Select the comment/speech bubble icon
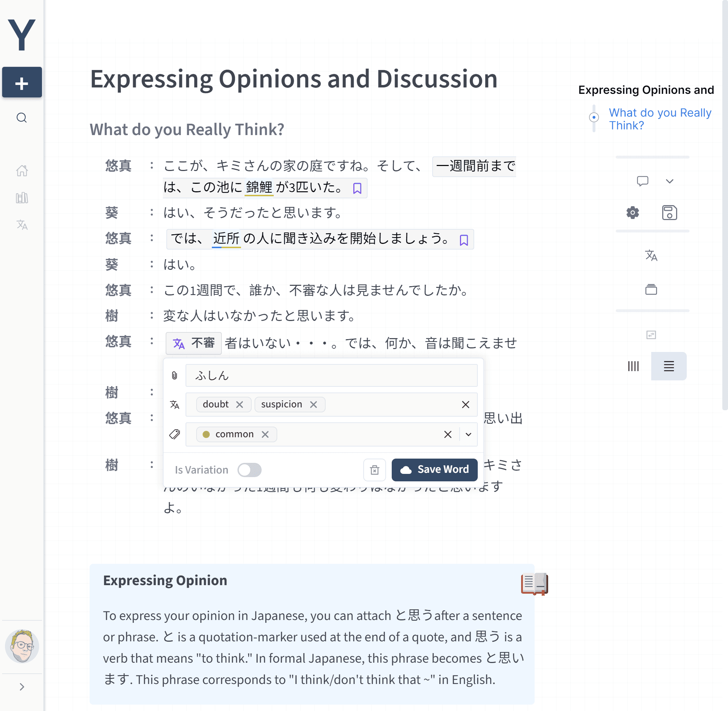The width and height of the screenshot is (728, 711). (643, 182)
